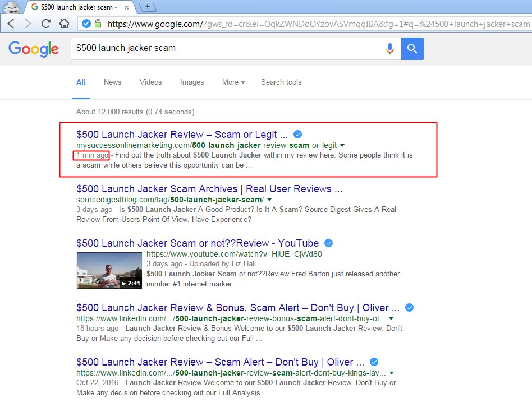Click the 'About 12,000 results' text
The width and height of the screenshot is (532, 407).
[135, 112]
